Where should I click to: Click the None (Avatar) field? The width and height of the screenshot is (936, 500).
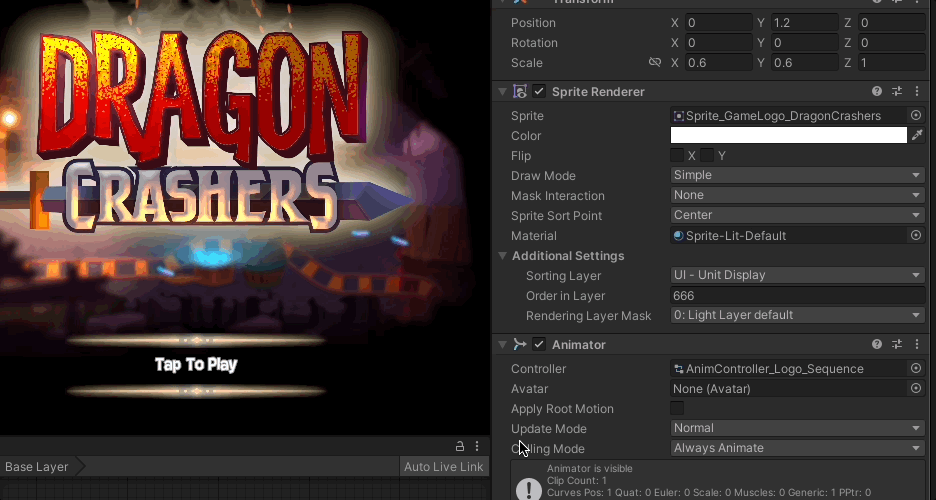[x=790, y=388]
